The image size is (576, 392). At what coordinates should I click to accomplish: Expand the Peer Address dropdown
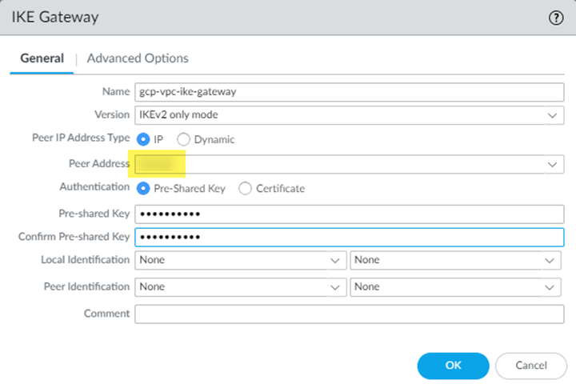tap(552, 164)
